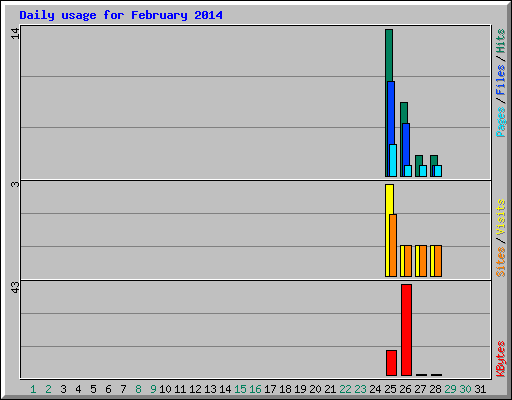The width and height of the screenshot is (512, 400).
Task: Click the green Hits legend label
Action: click(x=501, y=41)
